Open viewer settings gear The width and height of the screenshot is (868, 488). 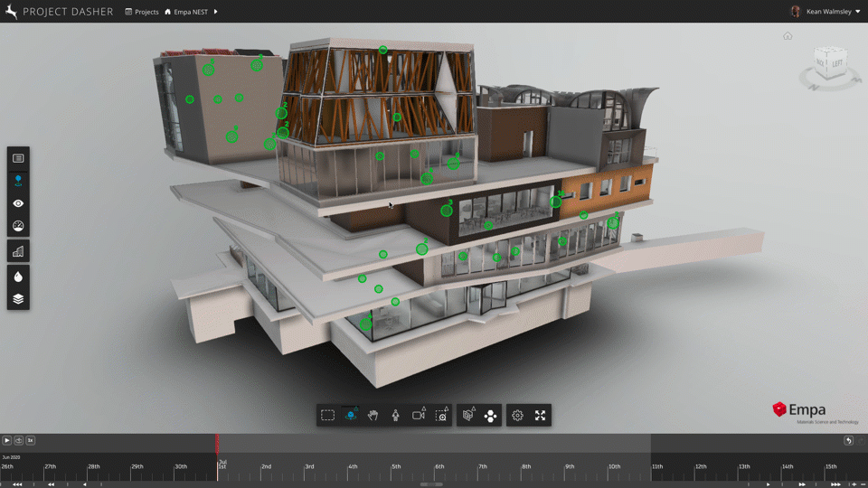[x=517, y=416]
